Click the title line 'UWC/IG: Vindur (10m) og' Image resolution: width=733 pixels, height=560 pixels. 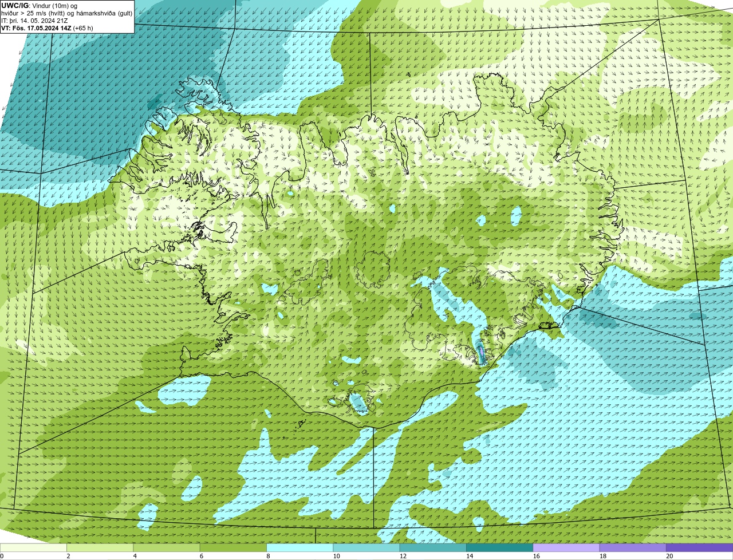[40, 5]
